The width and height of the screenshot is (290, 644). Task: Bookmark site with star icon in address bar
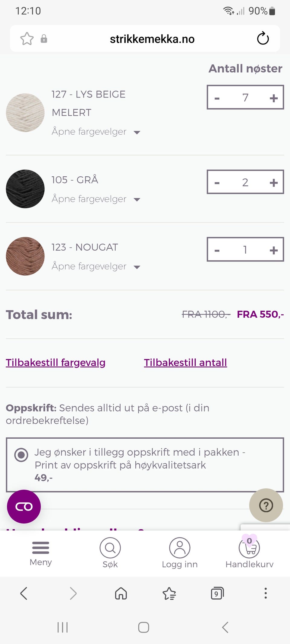[27, 39]
